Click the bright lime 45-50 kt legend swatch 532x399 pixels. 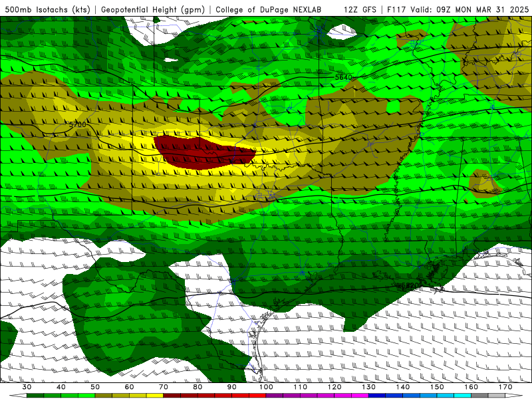click(x=86, y=396)
